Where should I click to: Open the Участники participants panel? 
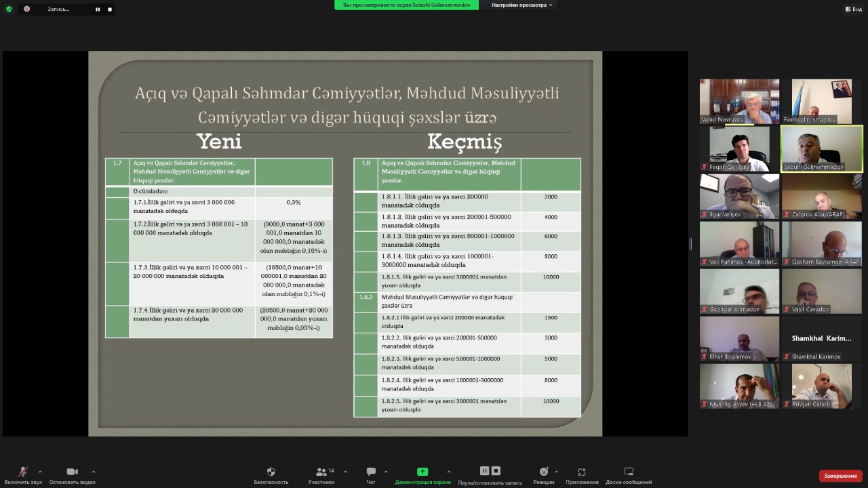point(321,472)
